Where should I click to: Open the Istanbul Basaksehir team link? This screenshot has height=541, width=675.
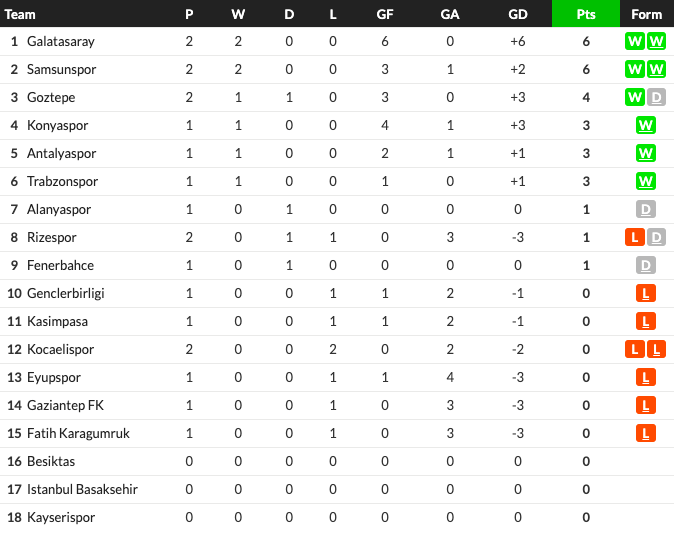(82, 489)
